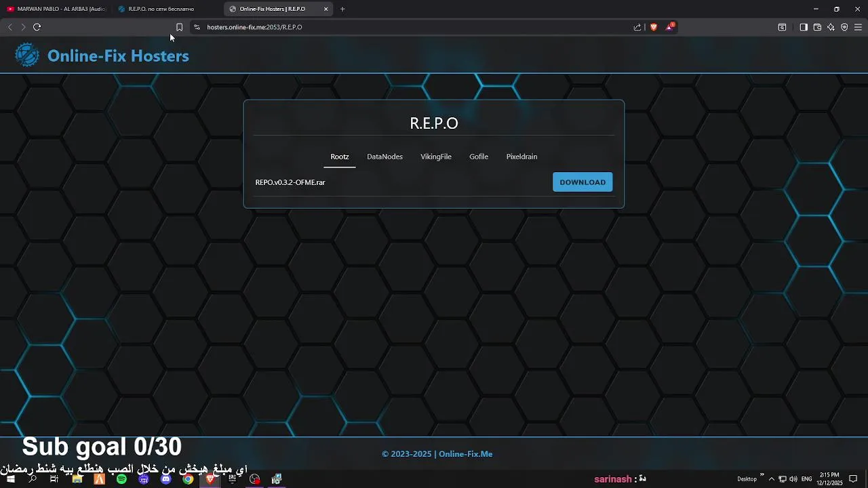Select the VikingFile host tab
The width and height of the screenshot is (868, 488).
click(x=436, y=157)
